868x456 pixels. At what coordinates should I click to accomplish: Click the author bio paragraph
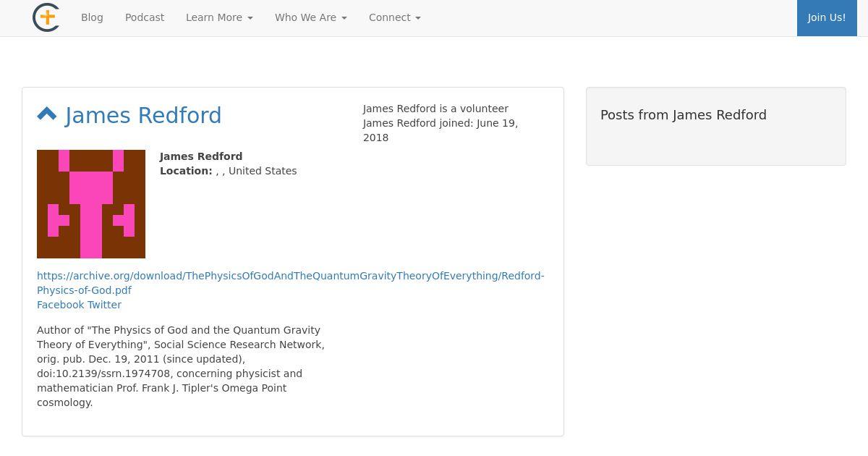click(x=181, y=366)
